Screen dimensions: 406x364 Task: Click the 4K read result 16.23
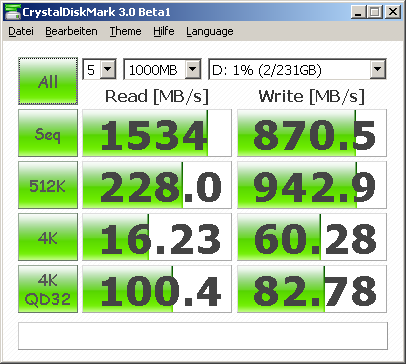pyautogui.click(x=157, y=237)
